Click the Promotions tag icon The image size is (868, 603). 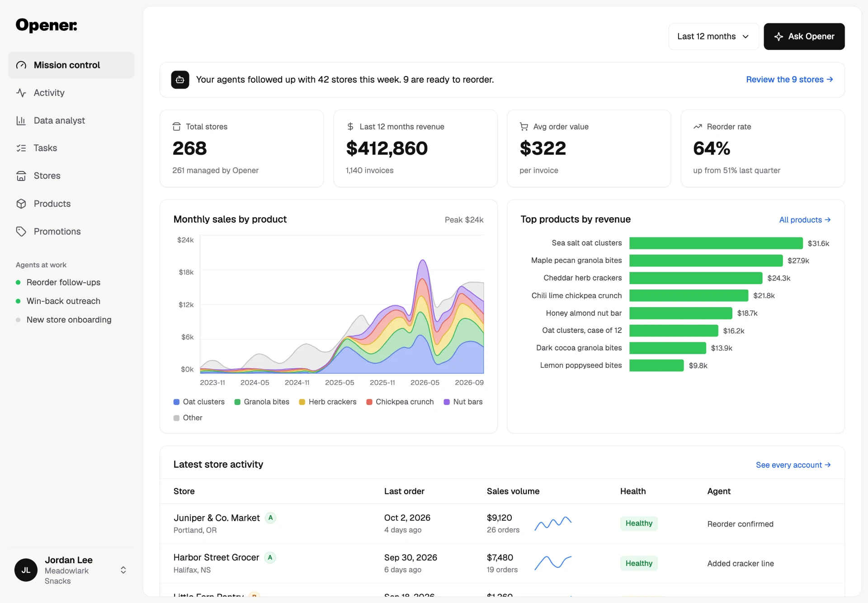(x=21, y=231)
